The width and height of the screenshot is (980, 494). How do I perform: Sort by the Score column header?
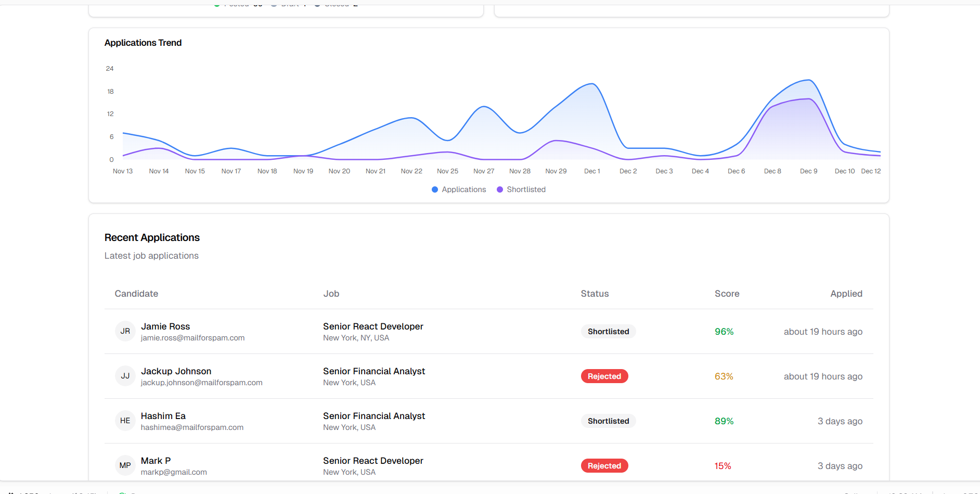point(727,294)
